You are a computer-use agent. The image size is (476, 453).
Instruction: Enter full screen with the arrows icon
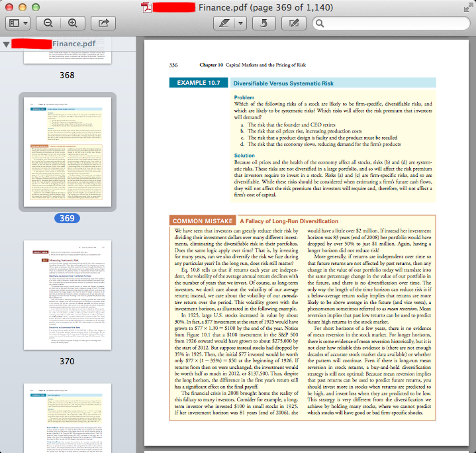[469, 7]
